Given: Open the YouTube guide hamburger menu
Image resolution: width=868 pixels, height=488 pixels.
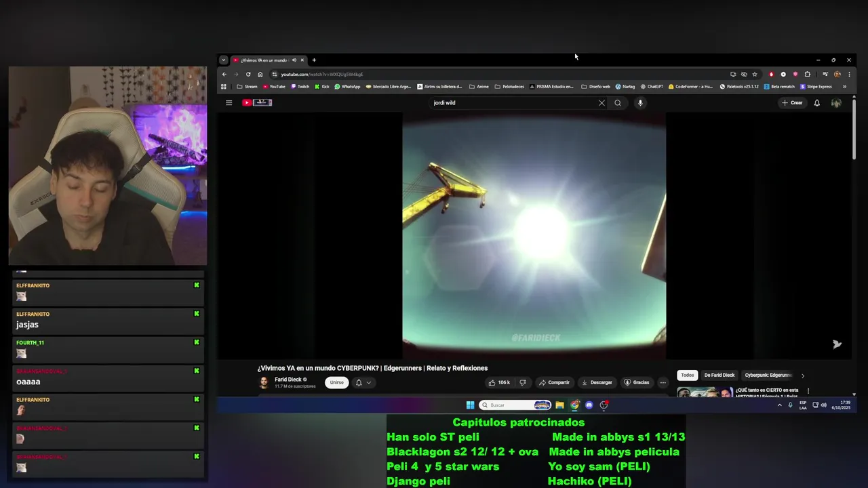Looking at the screenshot, I should tap(229, 103).
